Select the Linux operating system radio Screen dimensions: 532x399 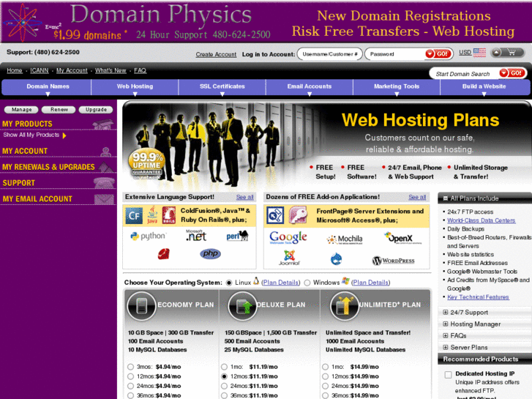229,283
